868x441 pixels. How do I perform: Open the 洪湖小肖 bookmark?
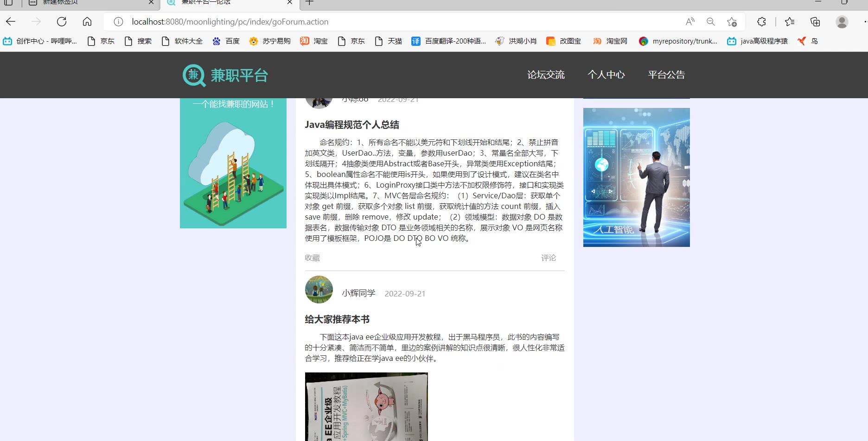point(516,41)
